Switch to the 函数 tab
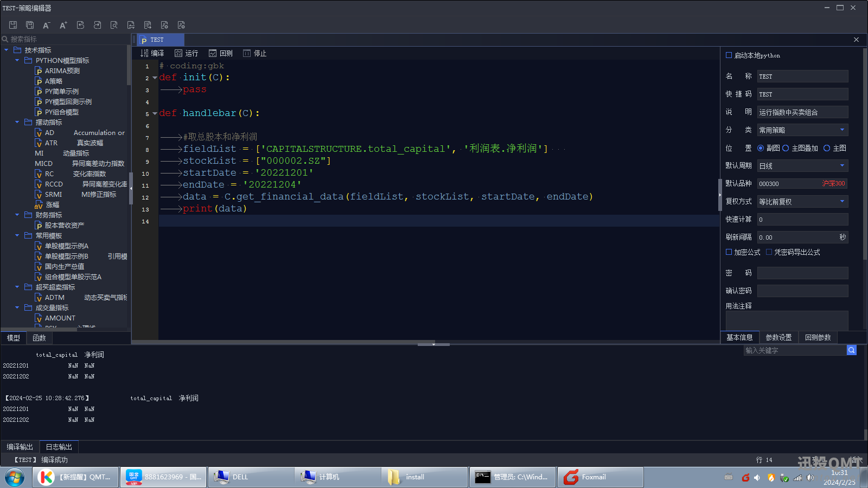This screenshot has height=488, width=868. point(39,338)
